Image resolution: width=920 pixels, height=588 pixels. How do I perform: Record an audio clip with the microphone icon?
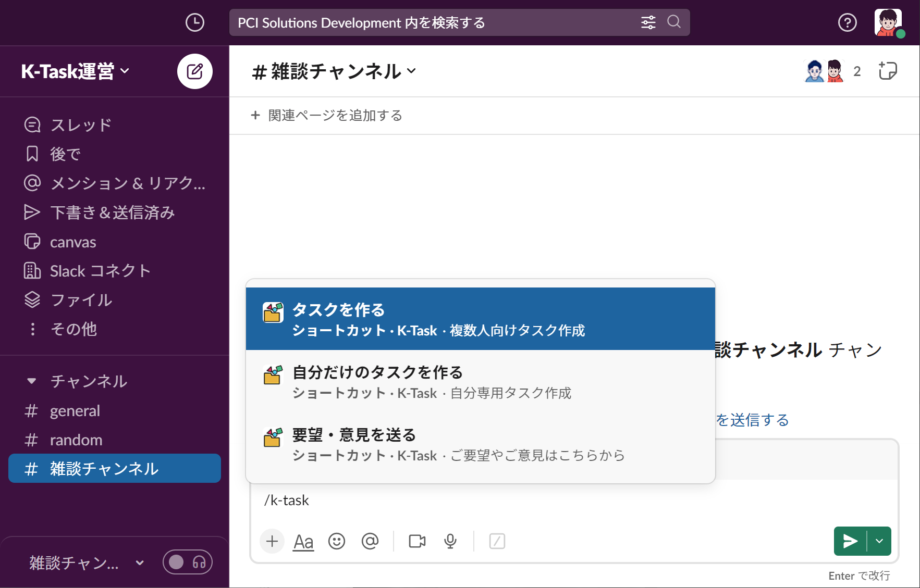450,541
